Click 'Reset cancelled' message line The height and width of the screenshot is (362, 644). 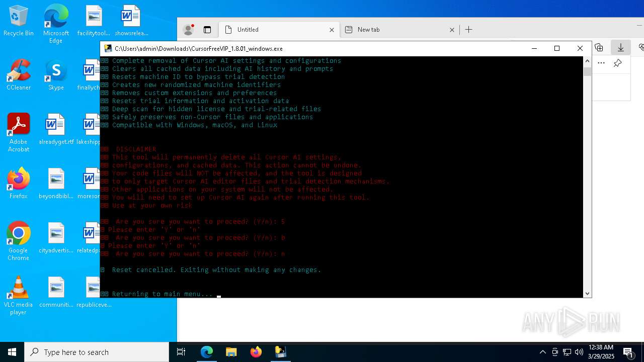click(x=216, y=270)
